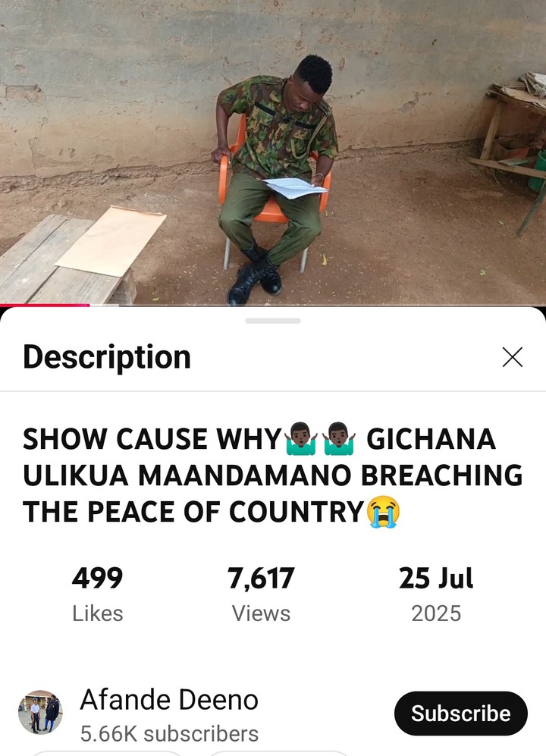Tap the video of the man reading papers
The height and width of the screenshot is (756, 546).
coord(273,152)
